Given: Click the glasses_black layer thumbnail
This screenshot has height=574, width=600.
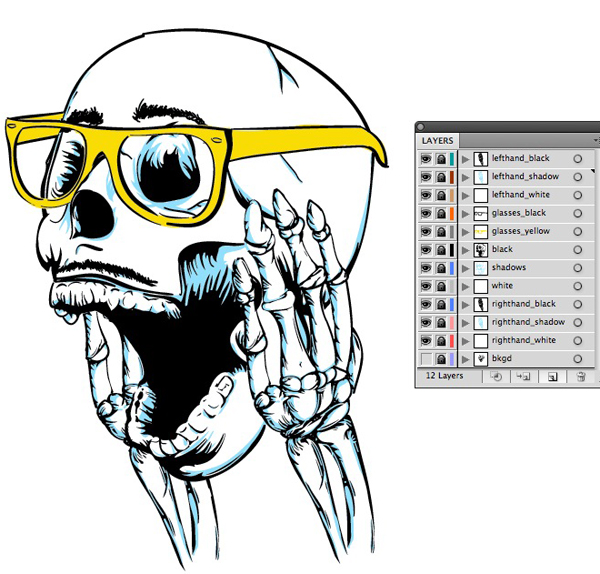Looking at the screenshot, I should tap(481, 214).
